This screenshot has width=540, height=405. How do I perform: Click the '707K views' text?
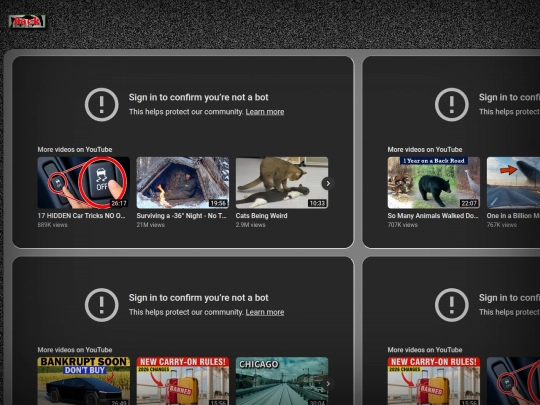[x=403, y=225]
